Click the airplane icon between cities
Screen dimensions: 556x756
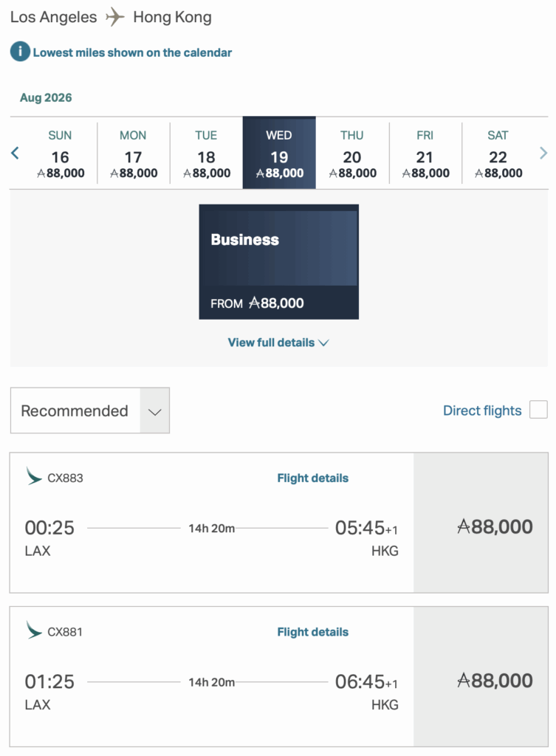tap(115, 17)
